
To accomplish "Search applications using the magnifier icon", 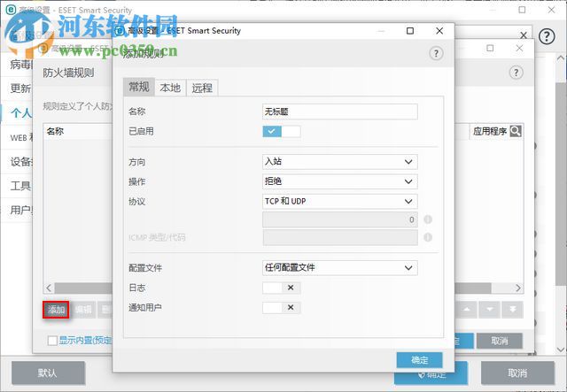I will coord(516,131).
